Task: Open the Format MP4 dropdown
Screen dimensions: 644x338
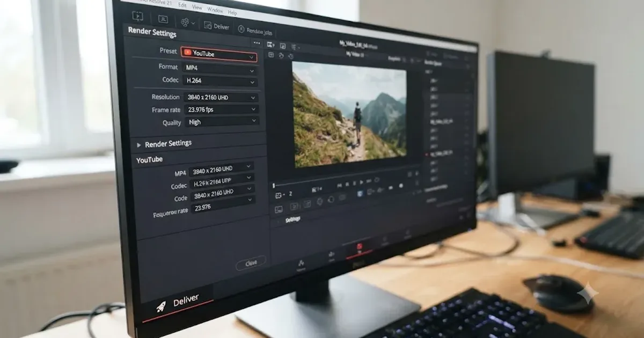Action: [219, 69]
